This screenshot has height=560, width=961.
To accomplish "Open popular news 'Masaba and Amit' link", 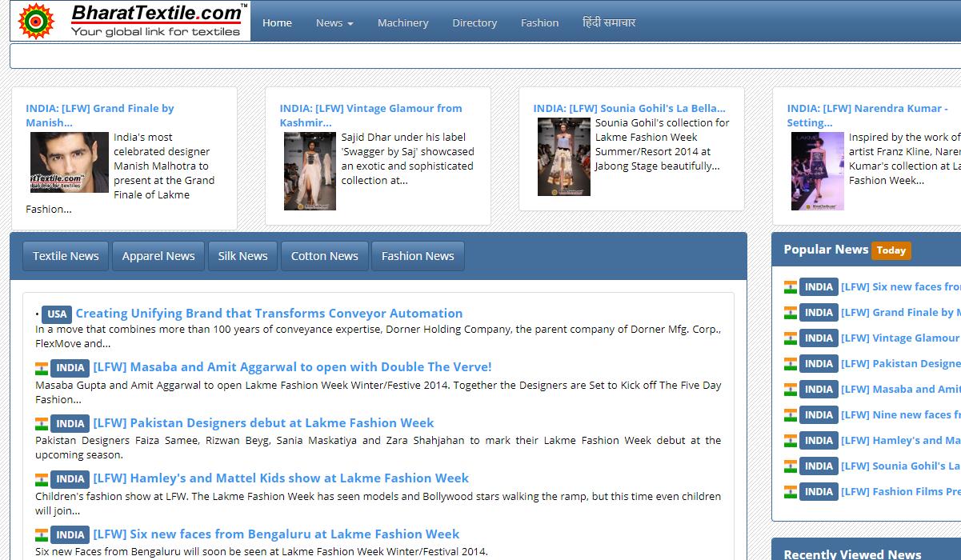I will coord(901,389).
